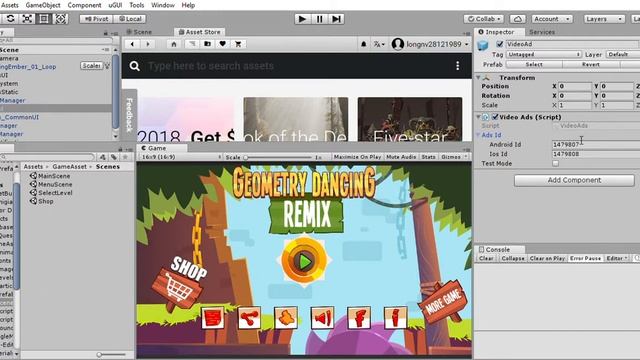Collapse the Transform component
Image resolution: width=640 pixels, height=360 pixels.
[478, 78]
